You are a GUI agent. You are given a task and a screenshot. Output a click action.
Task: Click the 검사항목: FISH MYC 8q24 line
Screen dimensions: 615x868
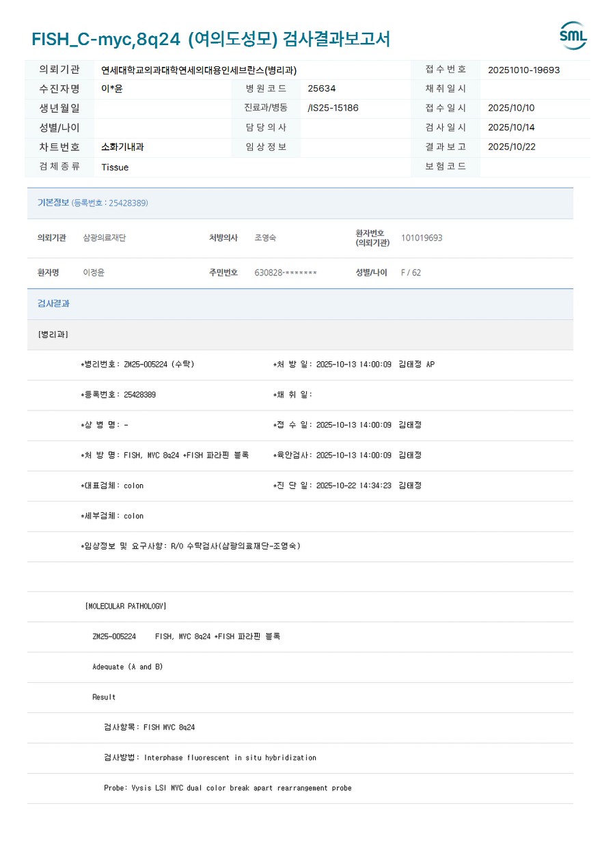pyautogui.click(x=150, y=727)
